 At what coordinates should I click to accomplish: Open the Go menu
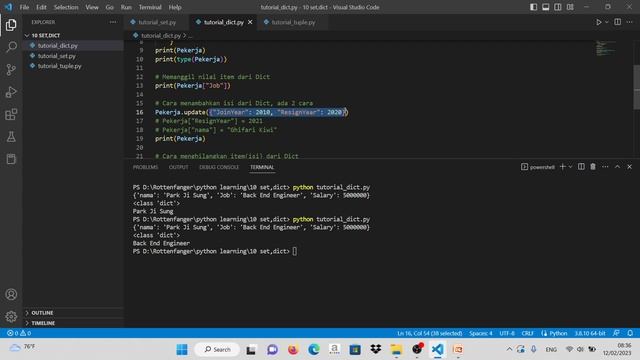tap(109, 7)
